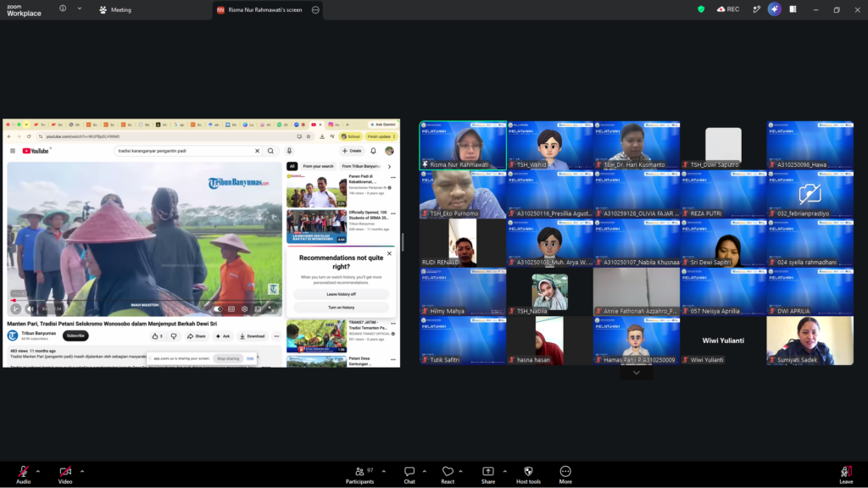The width and height of the screenshot is (868, 488).
Task: Expand the arrow next to Participants
Action: click(384, 471)
